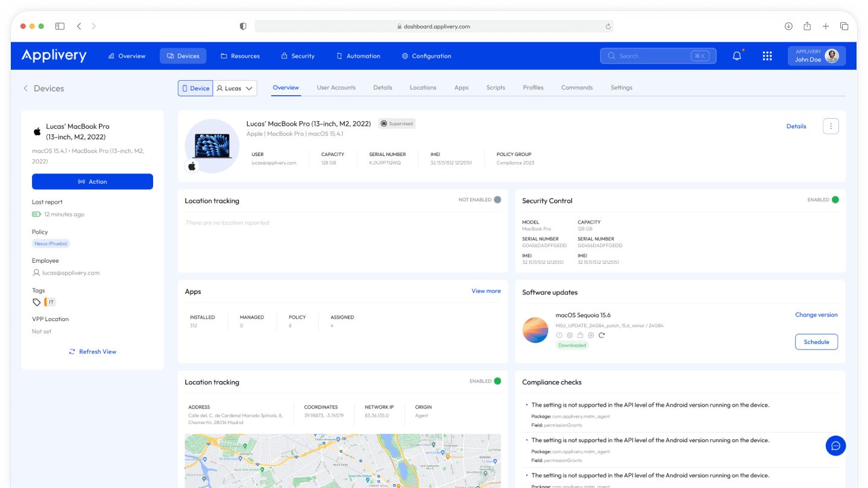Click Security Control enabled status indicator
Viewport: 868px width, 488px height.
835,200
